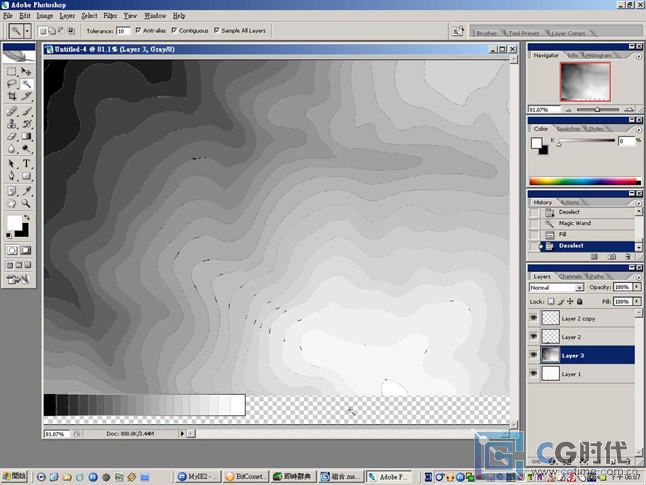Viewport: 646px width, 485px height.
Task: Toggle the Anti-alias checkbox
Action: [138, 30]
